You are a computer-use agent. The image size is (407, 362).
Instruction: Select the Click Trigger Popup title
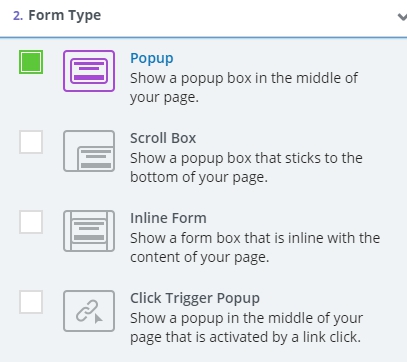(x=195, y=298)
